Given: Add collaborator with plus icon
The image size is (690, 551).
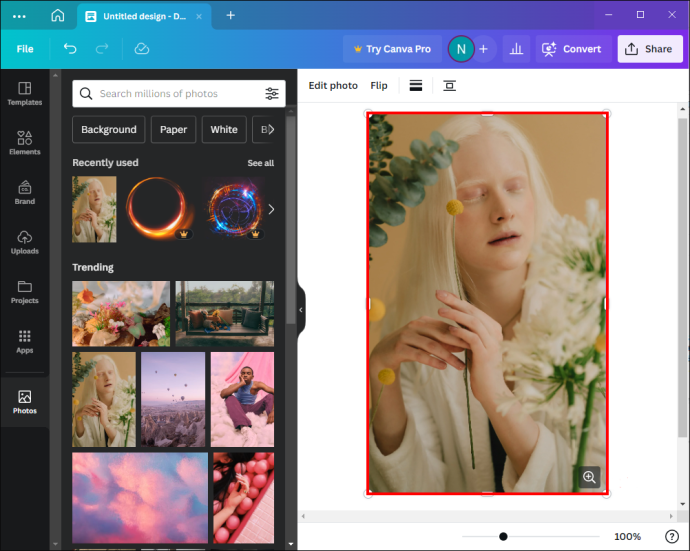Looking at the screenshot, I should [483, 49].
